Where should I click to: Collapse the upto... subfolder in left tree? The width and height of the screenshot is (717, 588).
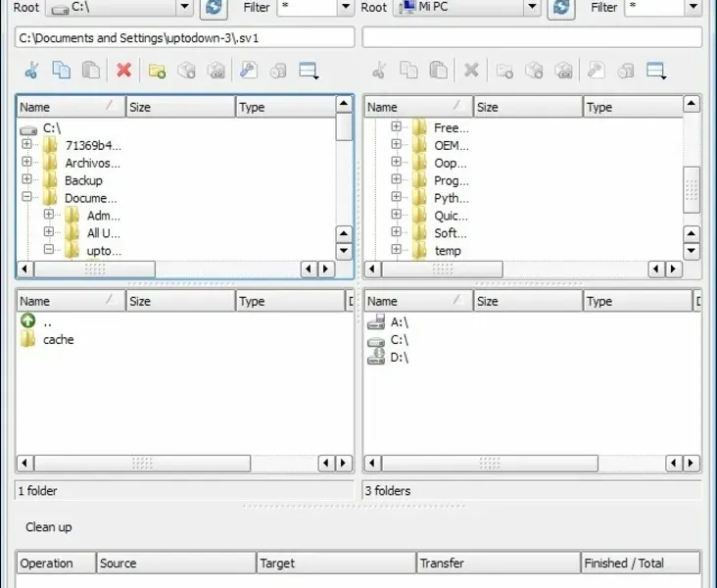48,249
